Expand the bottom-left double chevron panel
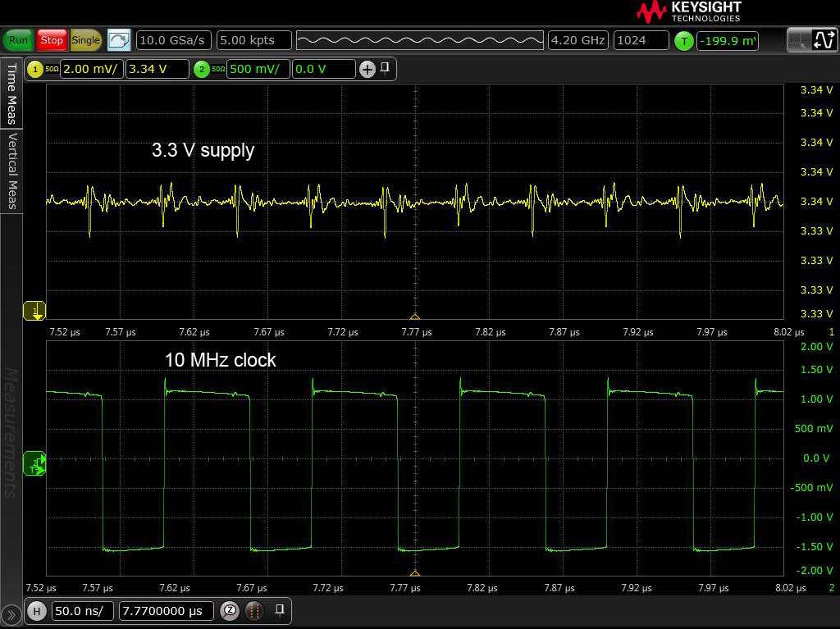 (x=11, y=613)
